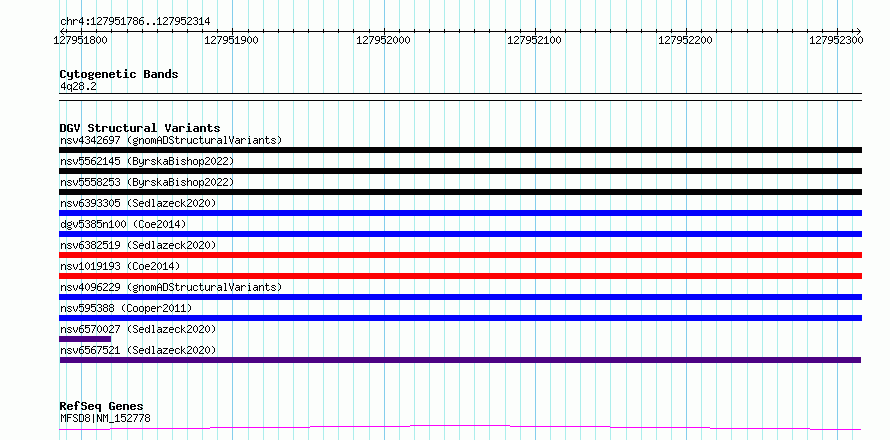Click the short purple bar under nsv6570027
Image resolution: width=890 pixels, height=440 pixels.
point(85,339)
